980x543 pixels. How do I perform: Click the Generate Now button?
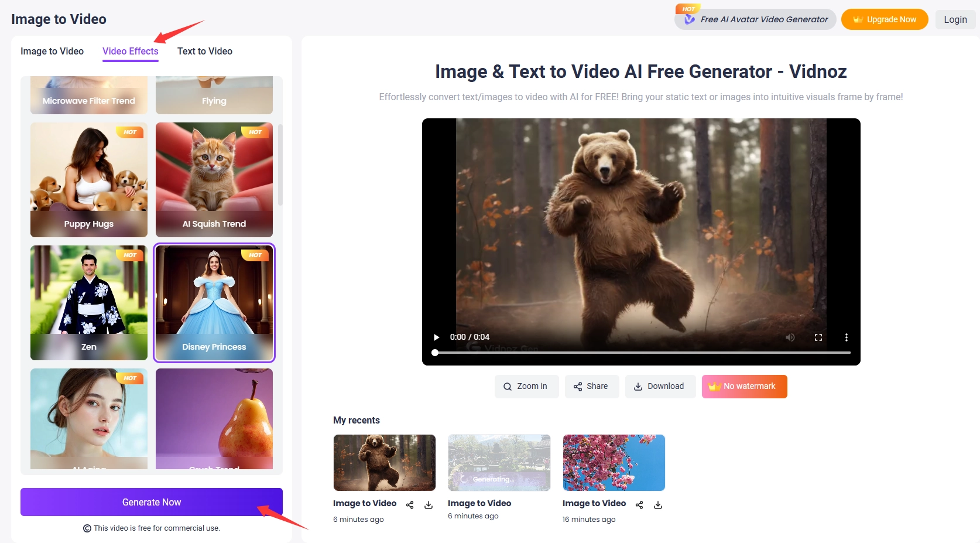[151, 501]
